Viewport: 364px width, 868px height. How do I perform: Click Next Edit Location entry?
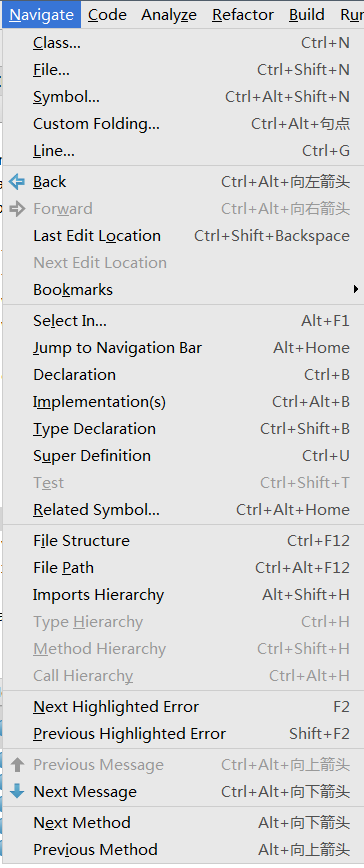(182, 262)
